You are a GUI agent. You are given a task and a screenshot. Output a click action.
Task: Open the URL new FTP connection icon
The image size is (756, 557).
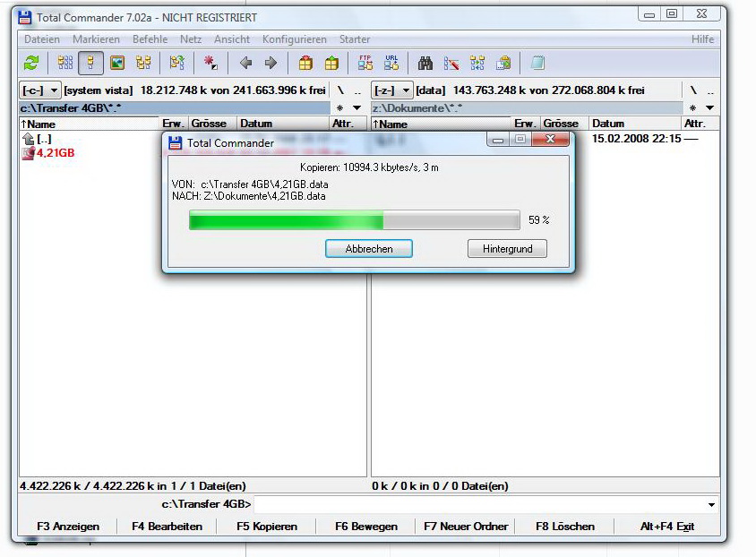[391, 63]
